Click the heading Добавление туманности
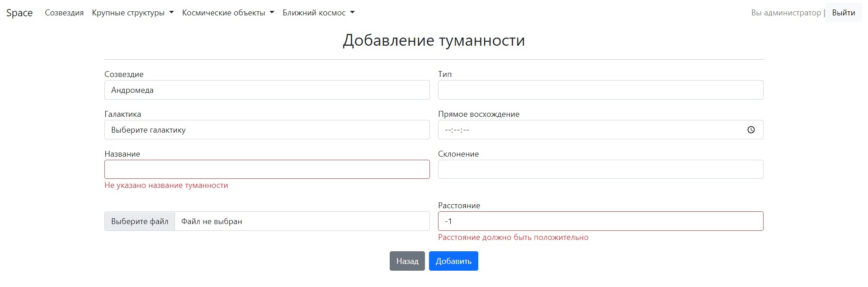Image resolution: width=868 pixels, height=287 pixels. click(x=434, y=40)
